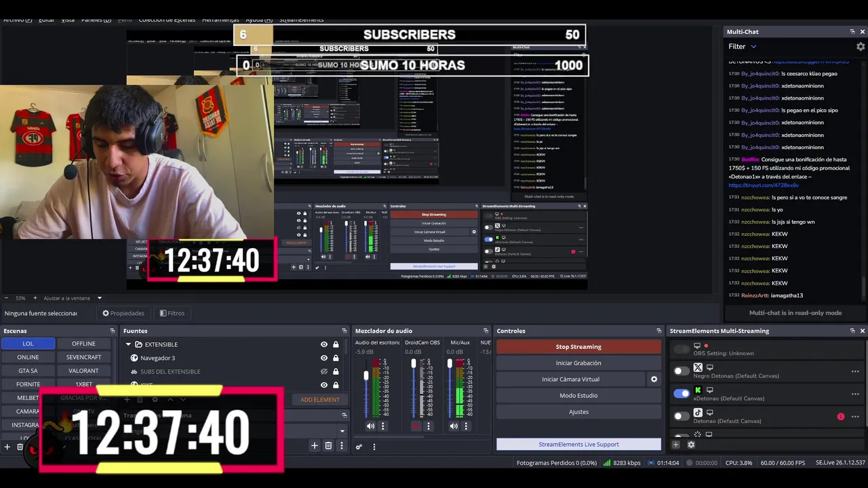Open the Colección de Escenas menu
The image size is (868, 488).
coord(167,20)
